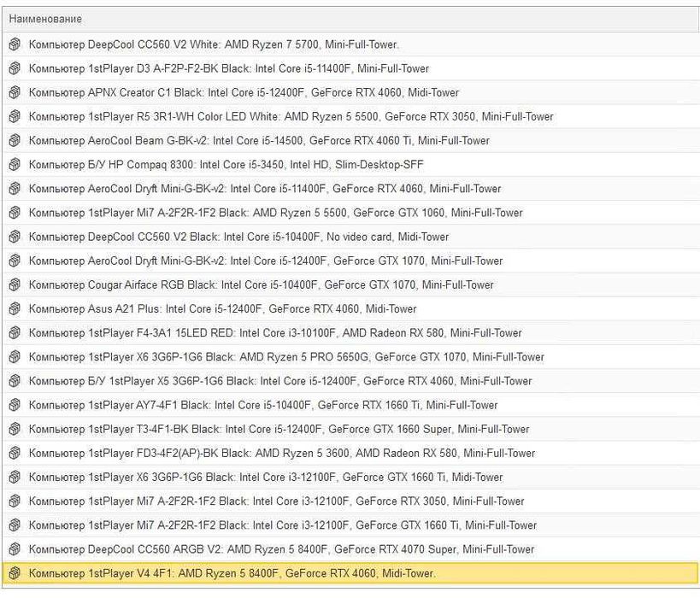Click icon of 1stPlayer T3-4F1-BK row
The width and height of the screenshot is (700, 598).
pos(15,430)
